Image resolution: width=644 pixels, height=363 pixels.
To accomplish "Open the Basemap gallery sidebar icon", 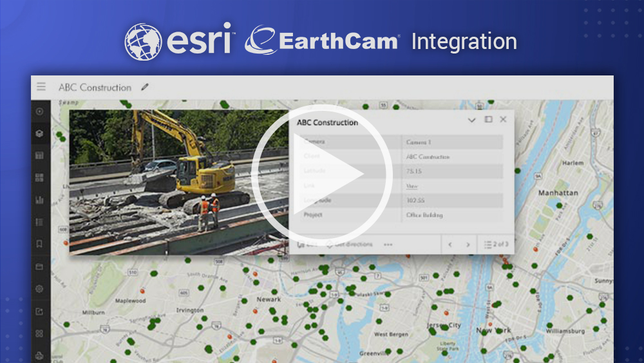I will (x=39, y=177).
